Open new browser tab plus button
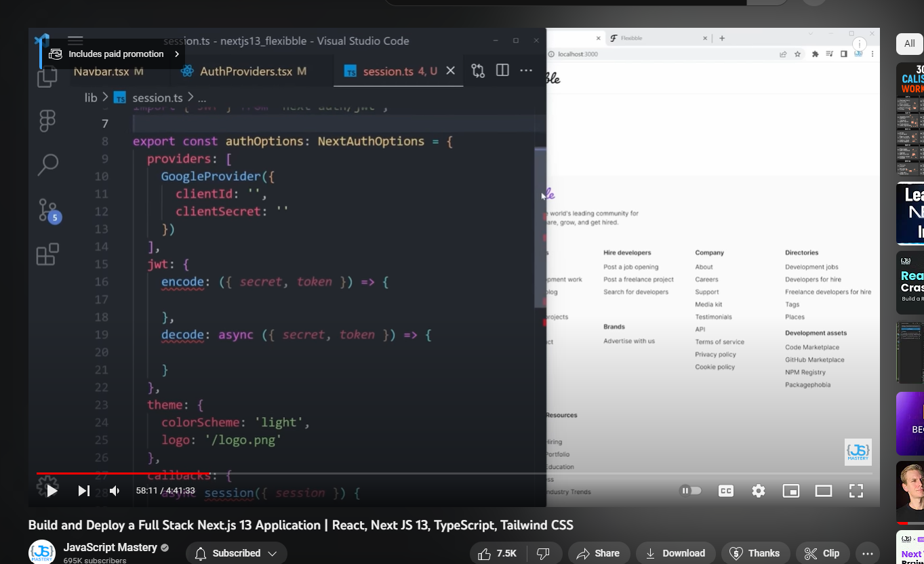The image size is (924, 564). [722, 38]
